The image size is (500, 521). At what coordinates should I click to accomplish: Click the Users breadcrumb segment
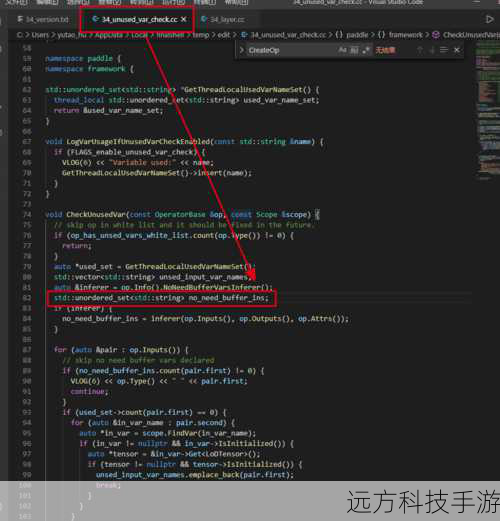click(x=40, y=35)
